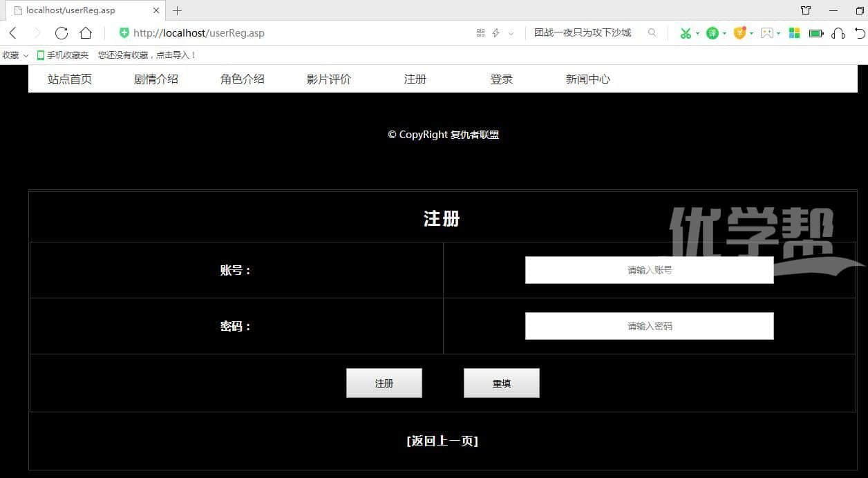The height and width of the screenshot is (478, 868).
Task: Reload the page with the refresh icon
Action: click(62, 33)
